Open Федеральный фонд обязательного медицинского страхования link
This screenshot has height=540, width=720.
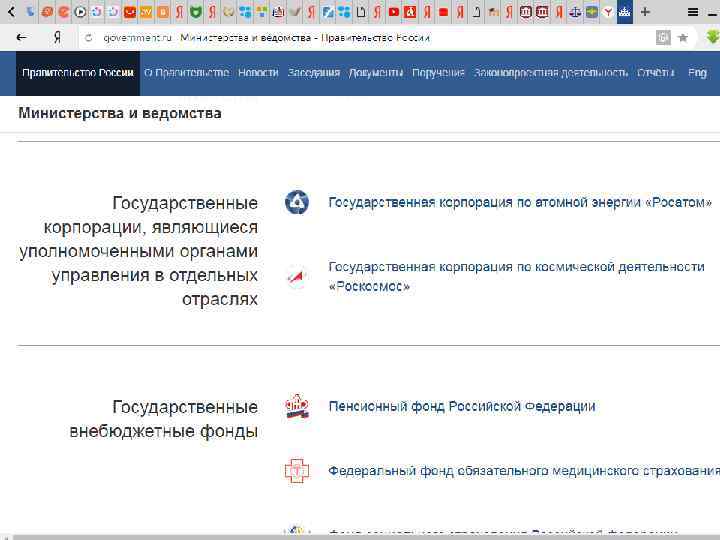click(x=524, y=471)
